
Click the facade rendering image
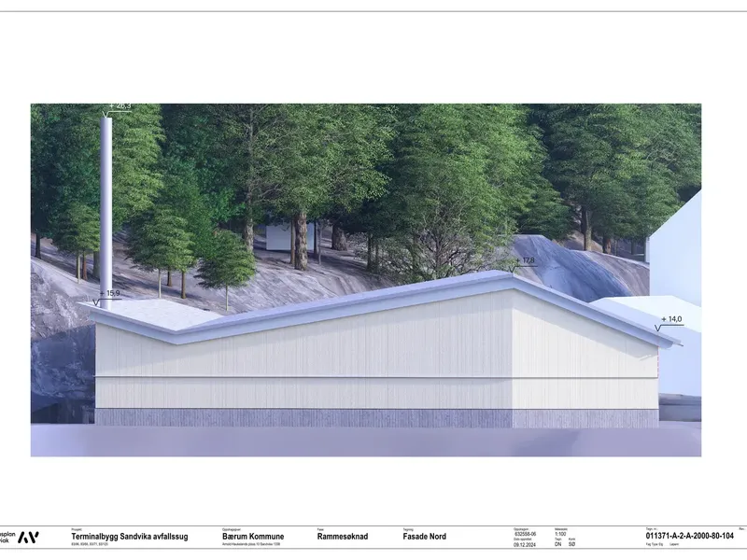pos(366,280)
